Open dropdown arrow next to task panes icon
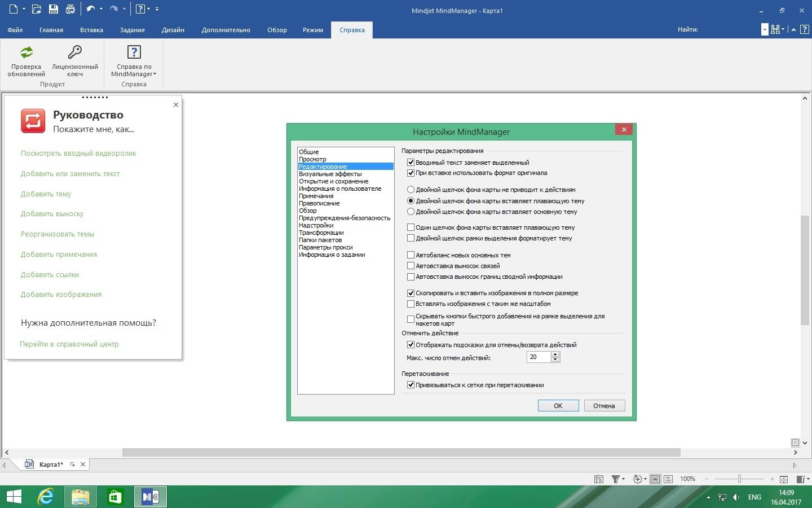This screenshot has height=508, width=812. 808,479
